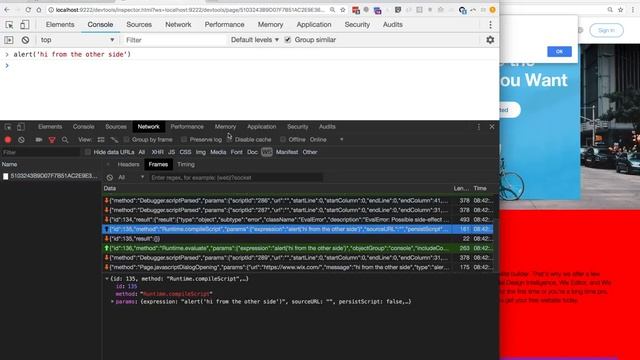Open Elements tab in dark DevTools
Viewport: 640px width, 360px height.
(x=50, y=127)
